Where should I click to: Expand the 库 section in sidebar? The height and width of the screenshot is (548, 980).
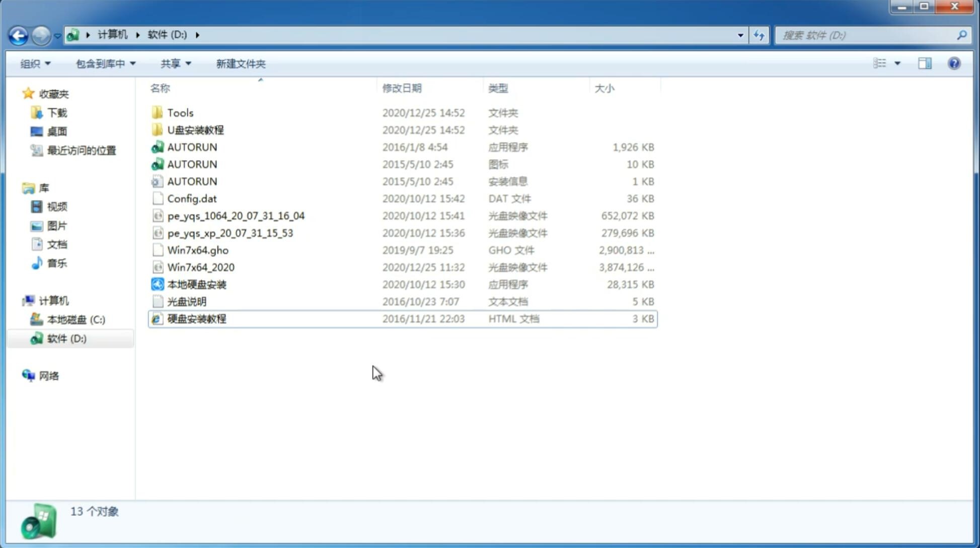18,187
